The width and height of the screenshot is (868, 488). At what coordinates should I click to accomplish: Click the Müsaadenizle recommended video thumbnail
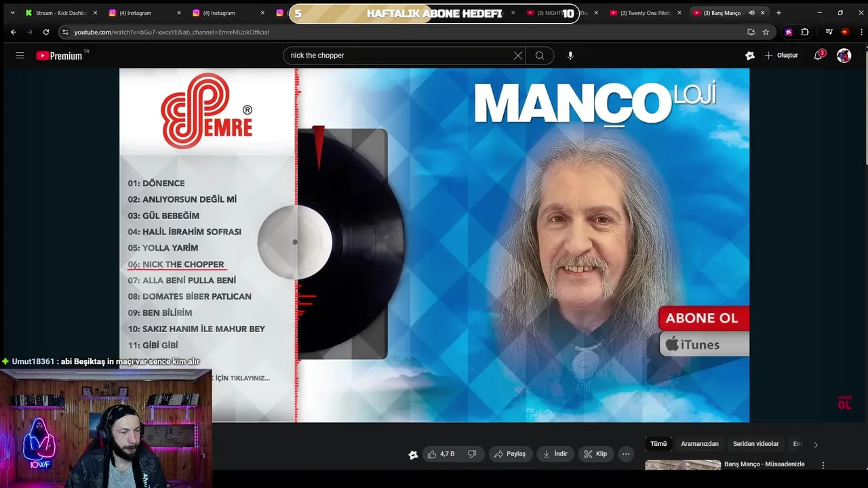pyautogui.click(x=682, y=465)
